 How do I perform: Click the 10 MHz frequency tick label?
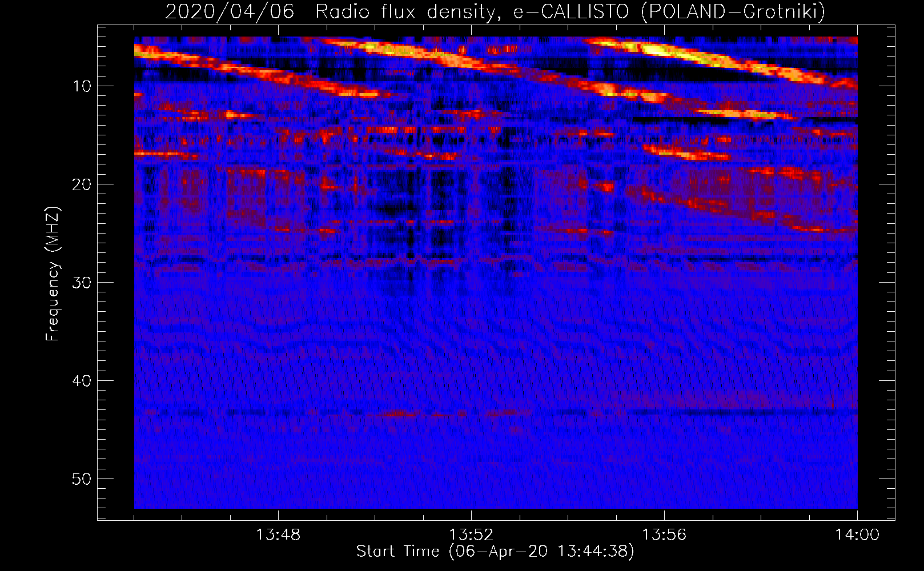[x=82, y=86]
